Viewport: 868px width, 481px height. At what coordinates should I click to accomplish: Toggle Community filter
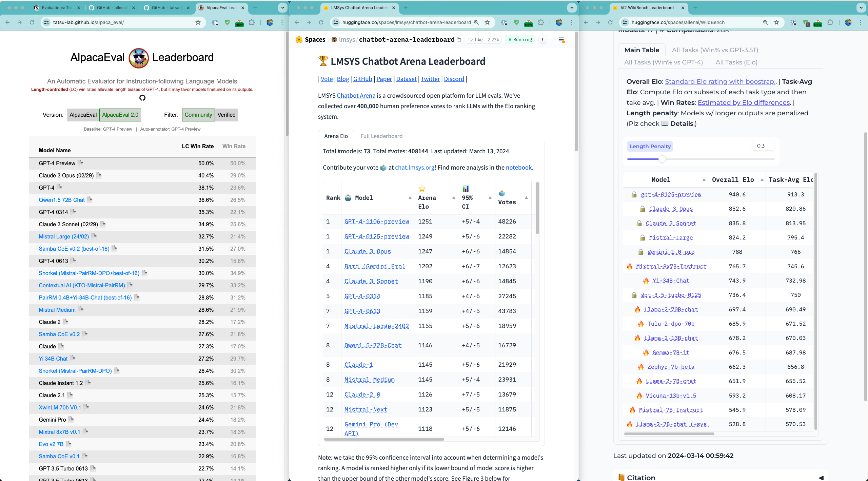198,115
